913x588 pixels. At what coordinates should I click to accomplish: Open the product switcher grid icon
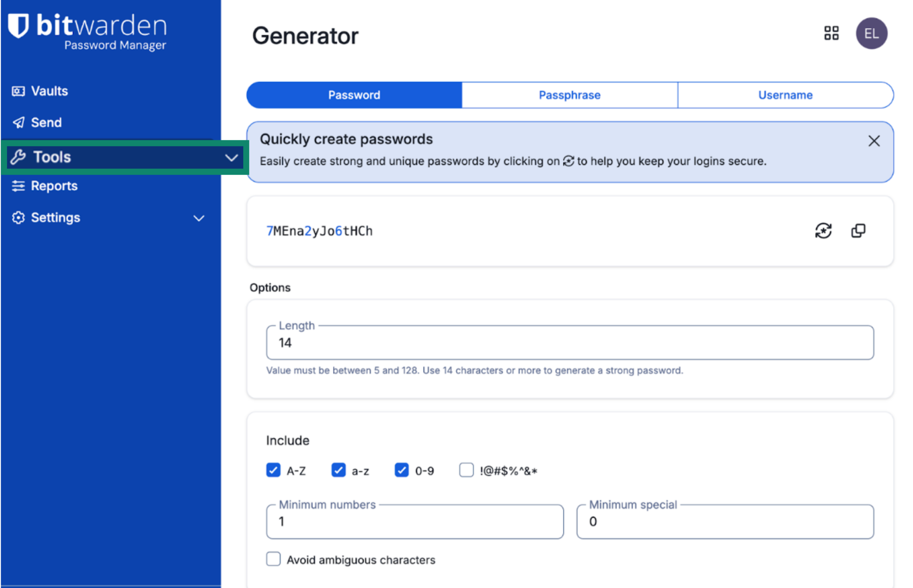point(831,33)
